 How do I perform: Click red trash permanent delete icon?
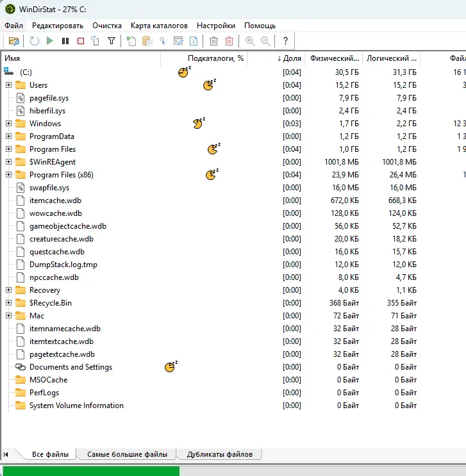(x=229, y=40)
